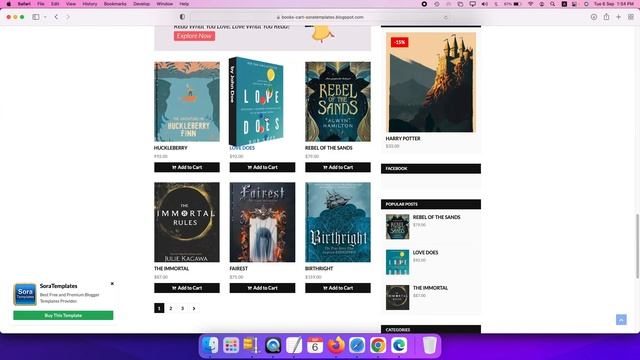
Task: Open Finder from the Dock
Action: click(x=210, y=346)
